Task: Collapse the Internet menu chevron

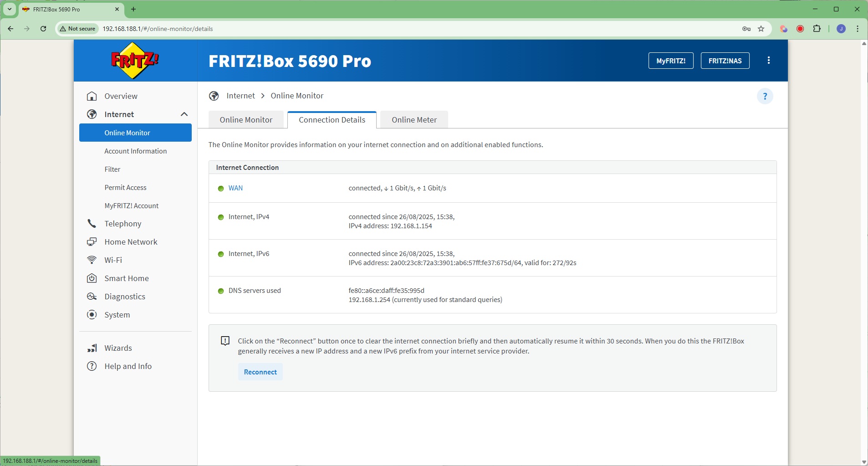Action: click(x=184, y=114)
